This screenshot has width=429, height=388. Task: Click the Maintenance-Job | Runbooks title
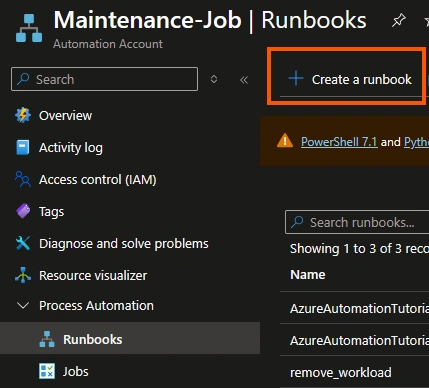210,20
